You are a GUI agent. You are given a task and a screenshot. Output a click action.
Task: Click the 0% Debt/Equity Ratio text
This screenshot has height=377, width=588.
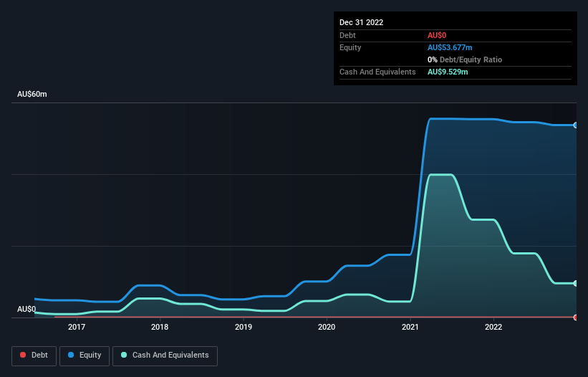(465, 59)
